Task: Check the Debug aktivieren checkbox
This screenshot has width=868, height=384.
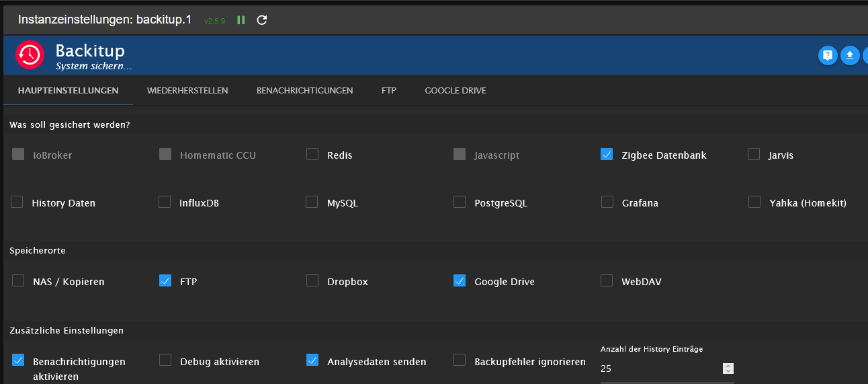Action: pyautogui.click(x=165, y=360)
